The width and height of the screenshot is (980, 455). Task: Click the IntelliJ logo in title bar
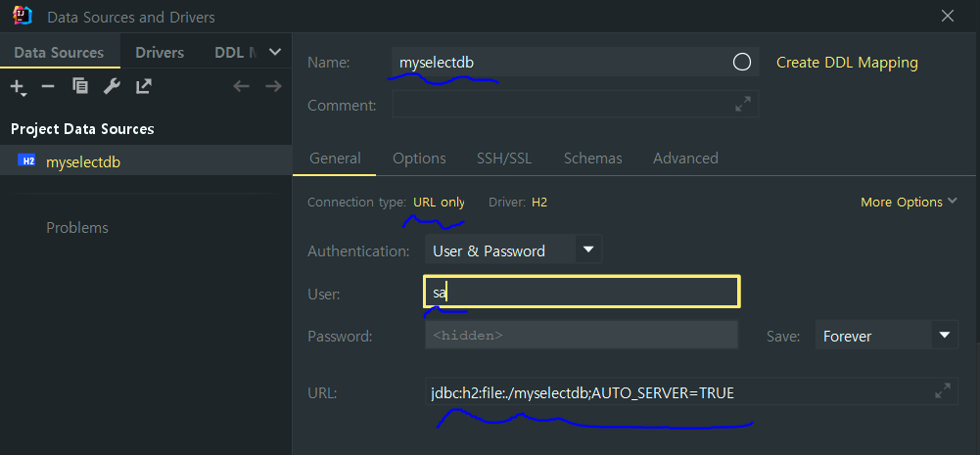[x=22, y=15]
